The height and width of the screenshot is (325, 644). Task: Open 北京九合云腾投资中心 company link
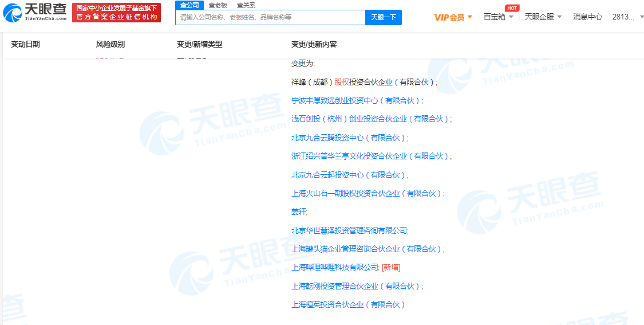349,138
